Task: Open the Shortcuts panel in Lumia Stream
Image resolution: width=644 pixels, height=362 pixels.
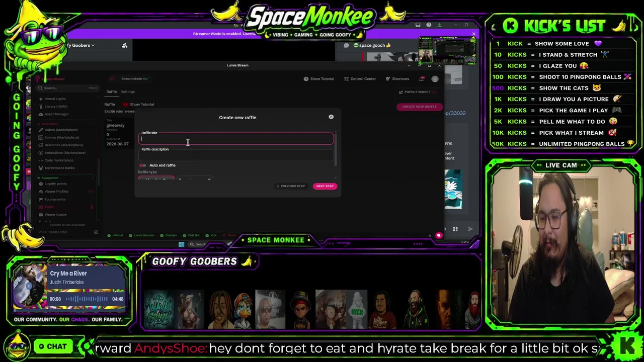Action: pyautogui.click(x=397, y=79)
